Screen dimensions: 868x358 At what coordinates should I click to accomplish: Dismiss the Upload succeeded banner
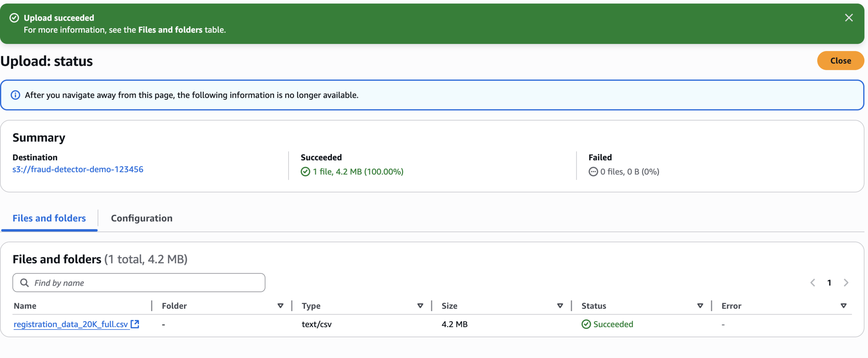click(849, 18)
